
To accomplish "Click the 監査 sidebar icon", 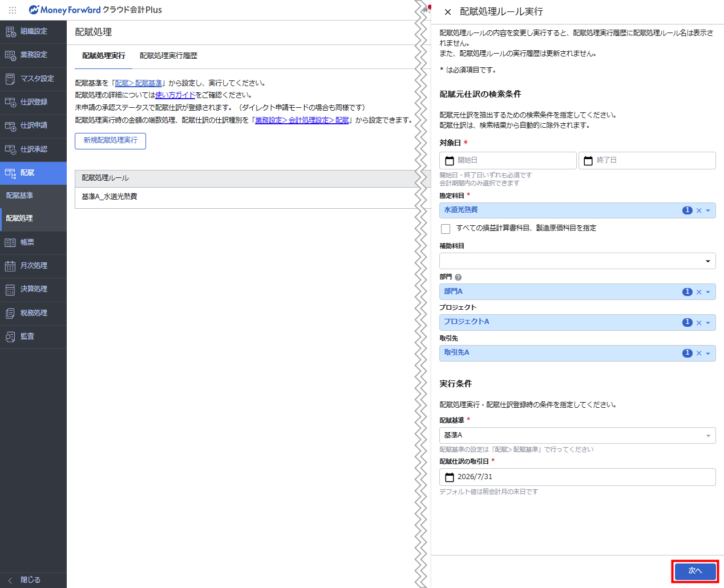I will (x=10, y=336).
